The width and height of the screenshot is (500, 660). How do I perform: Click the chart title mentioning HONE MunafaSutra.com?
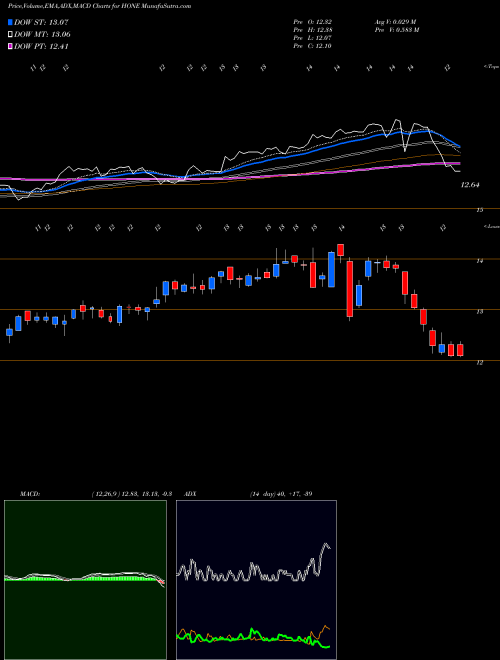[99, 6]
